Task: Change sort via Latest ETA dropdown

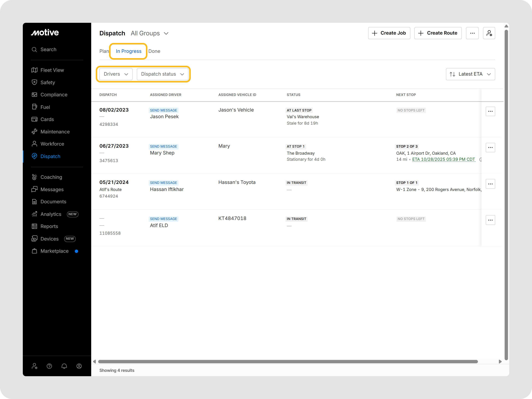Action: 470,74
